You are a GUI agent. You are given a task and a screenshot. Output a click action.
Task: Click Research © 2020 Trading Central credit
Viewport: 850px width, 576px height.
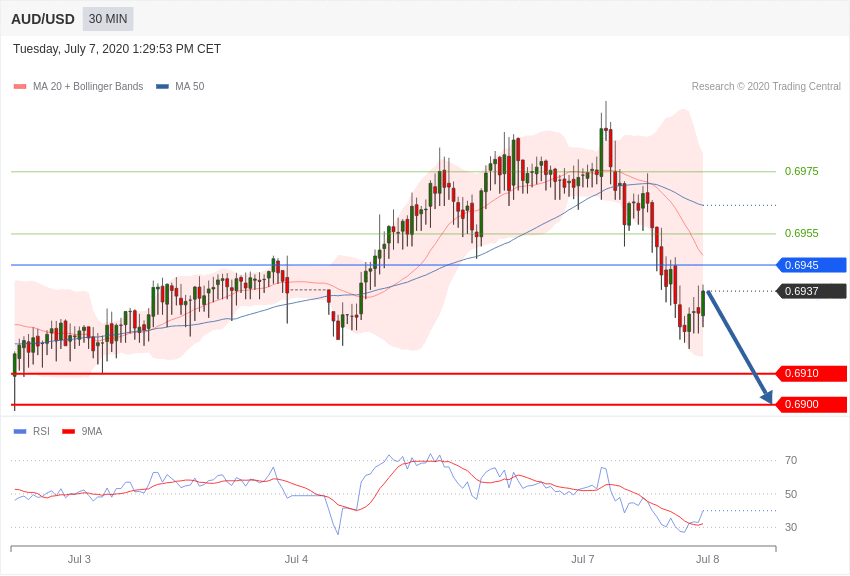coord(766,86)
